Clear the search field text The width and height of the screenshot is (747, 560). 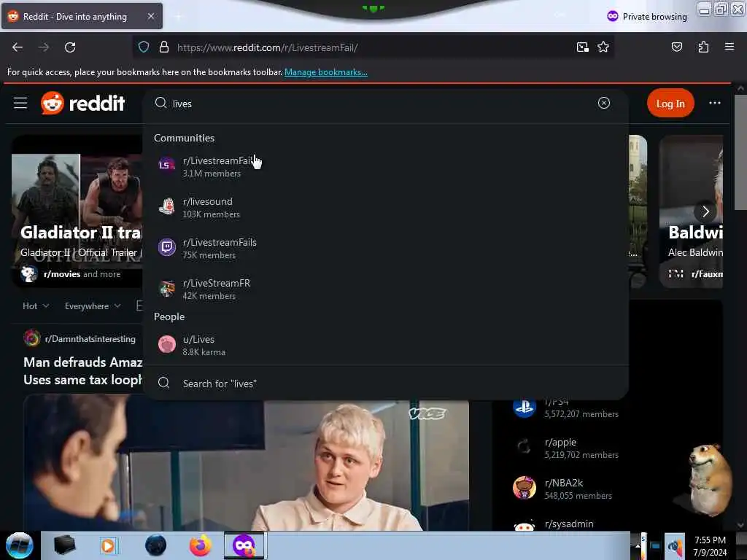[603, 103]
